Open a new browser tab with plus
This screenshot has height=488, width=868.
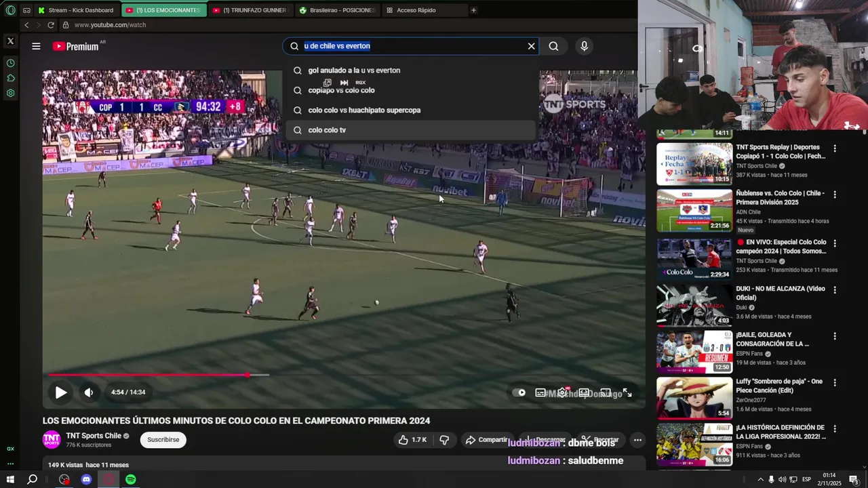(473, 10)
